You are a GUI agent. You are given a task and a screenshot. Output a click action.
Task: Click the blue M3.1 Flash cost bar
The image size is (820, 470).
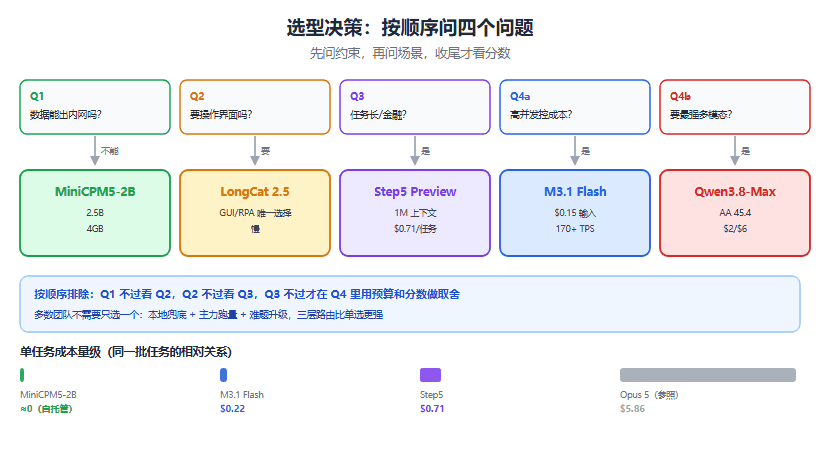tap(223, 375)
